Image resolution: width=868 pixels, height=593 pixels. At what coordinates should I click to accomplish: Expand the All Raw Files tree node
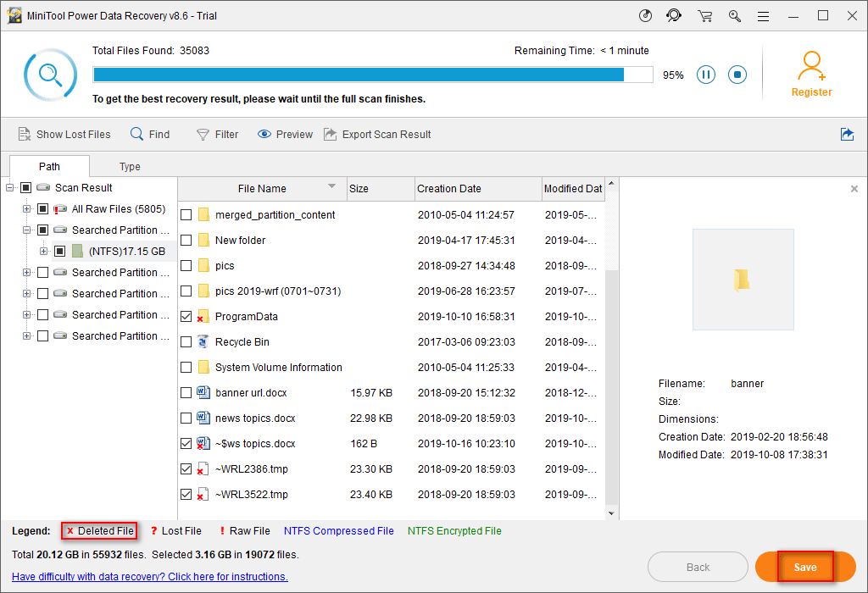tap(26, 209)
